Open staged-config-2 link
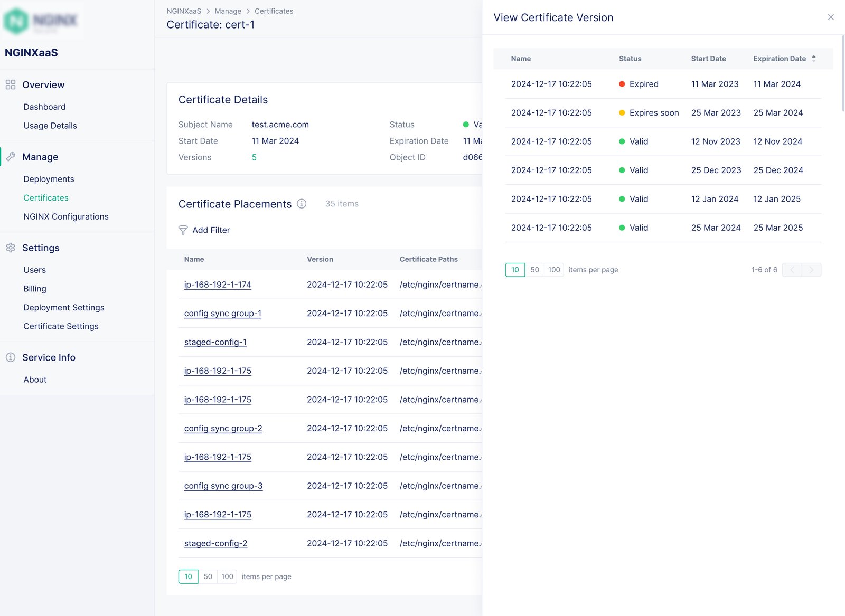 point(215,544)
